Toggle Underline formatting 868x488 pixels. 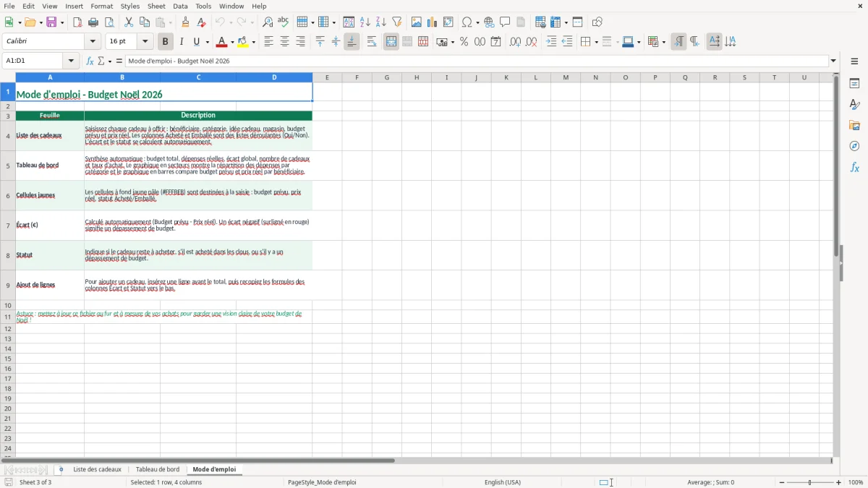196,42
